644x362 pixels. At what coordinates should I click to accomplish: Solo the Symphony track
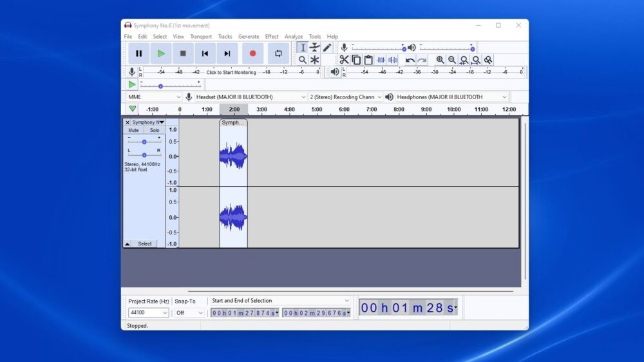pos(155,130)
